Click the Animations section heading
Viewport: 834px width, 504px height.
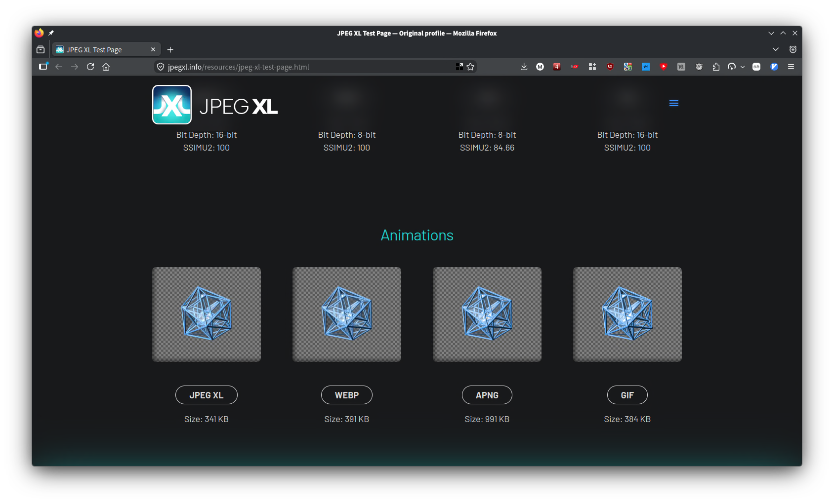(x=417, y=235)
